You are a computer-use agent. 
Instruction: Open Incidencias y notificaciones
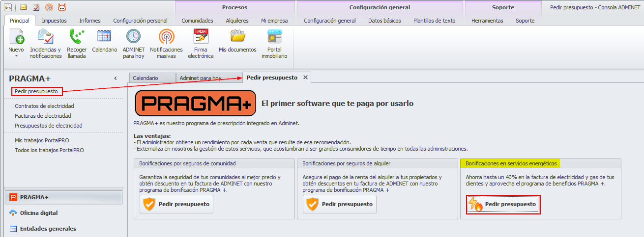(x=46, y=44)
